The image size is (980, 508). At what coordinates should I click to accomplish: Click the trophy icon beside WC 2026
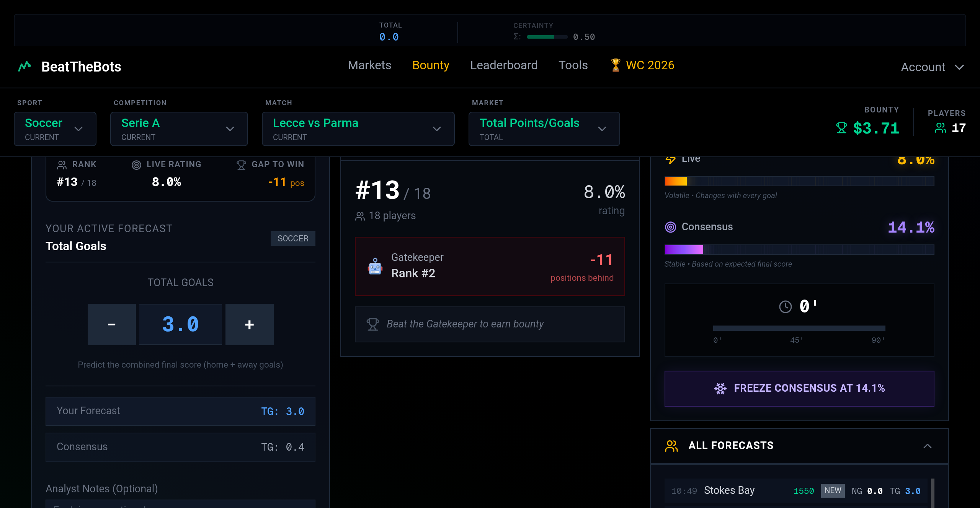tap(615, 65)
